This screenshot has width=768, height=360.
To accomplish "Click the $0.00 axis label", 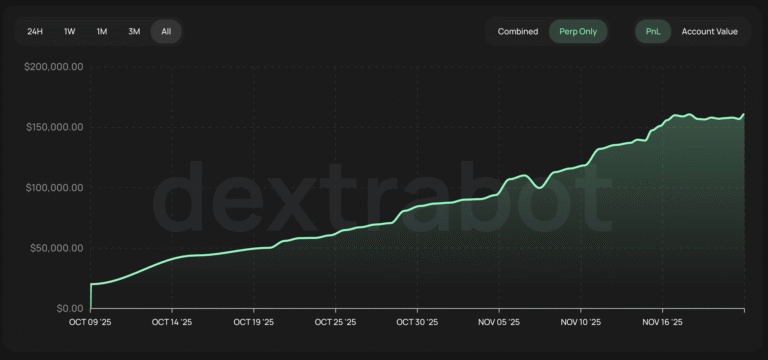I will tap(70, 309).
